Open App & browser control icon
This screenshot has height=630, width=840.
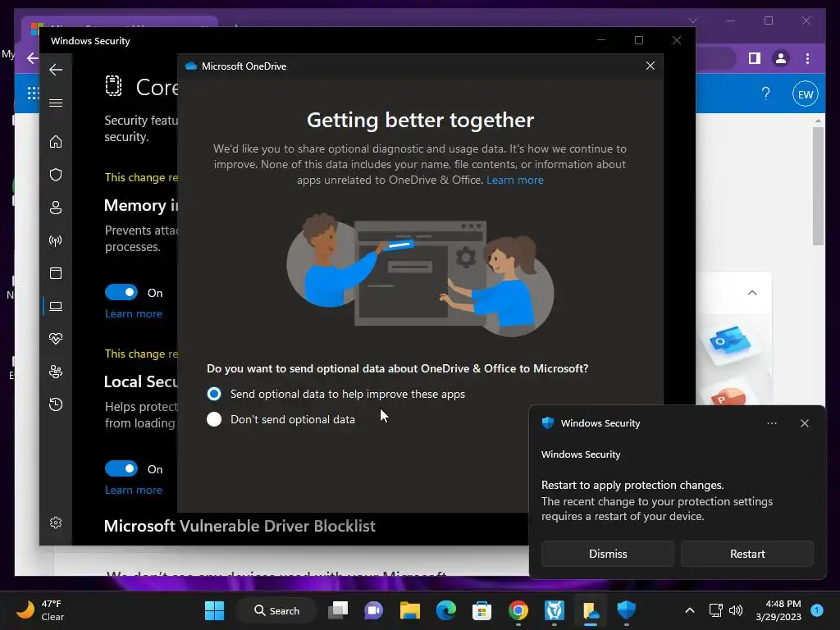click(x=56, y=273)
